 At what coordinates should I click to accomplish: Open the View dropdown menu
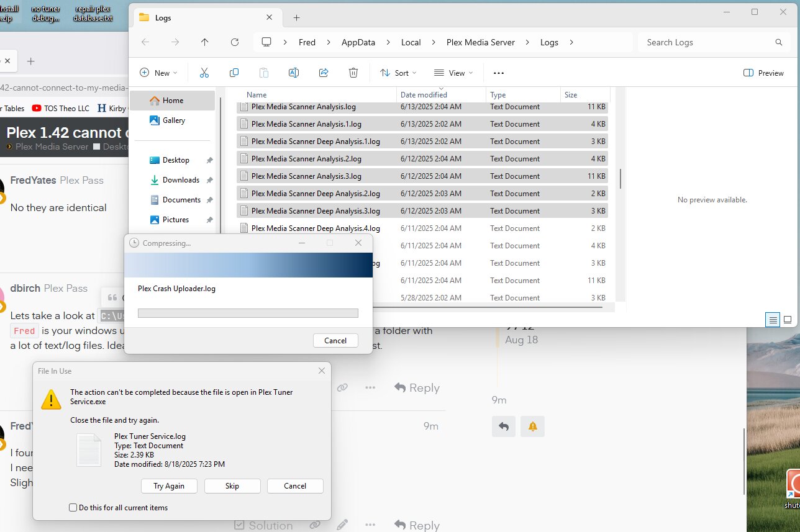(453, 73)
